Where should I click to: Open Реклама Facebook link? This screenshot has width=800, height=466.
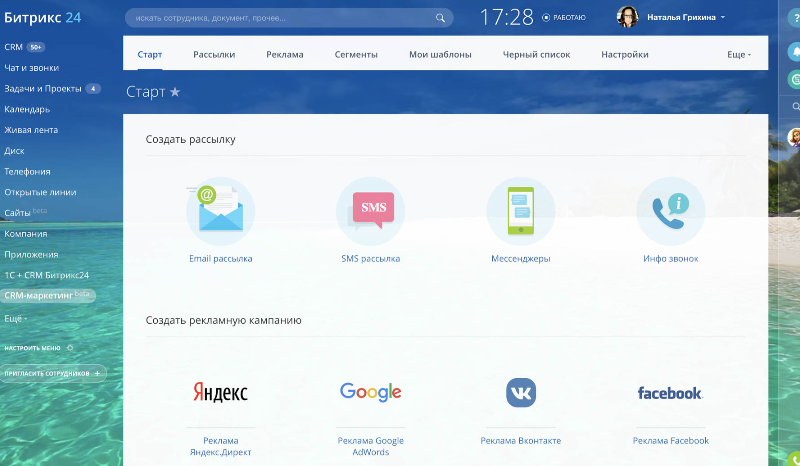[x=670, y=440]
